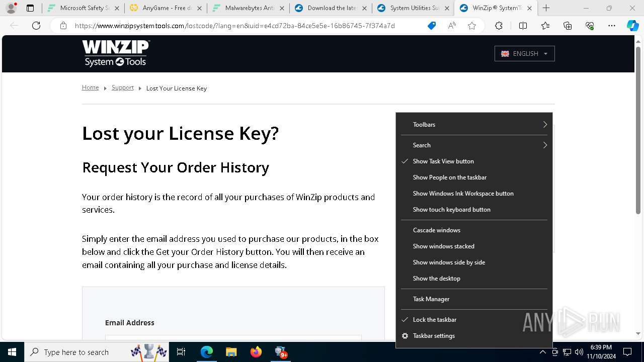
Task: Open the Edge profile avatar icon
Action: [11, 8]
